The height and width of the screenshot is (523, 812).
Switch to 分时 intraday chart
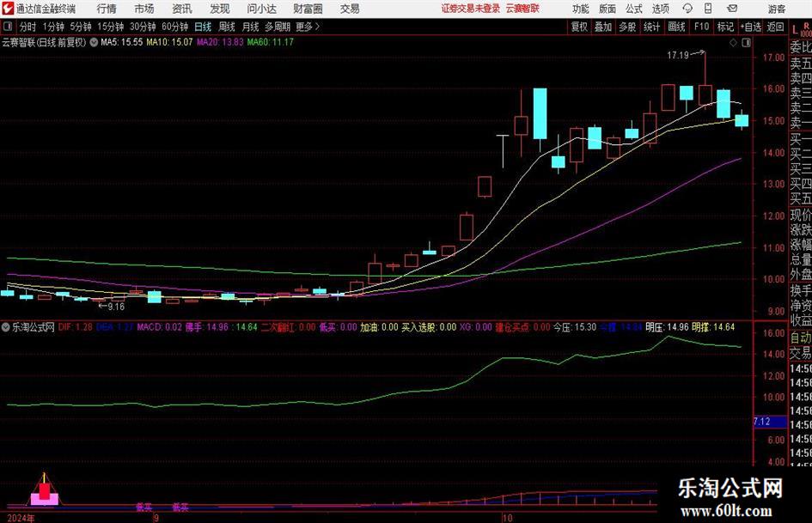[x=27, y=27]
